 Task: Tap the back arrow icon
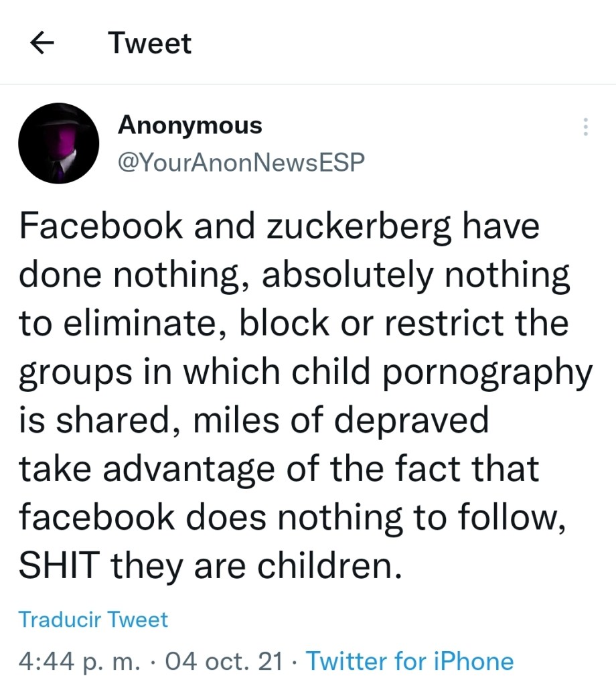point(42,44)
